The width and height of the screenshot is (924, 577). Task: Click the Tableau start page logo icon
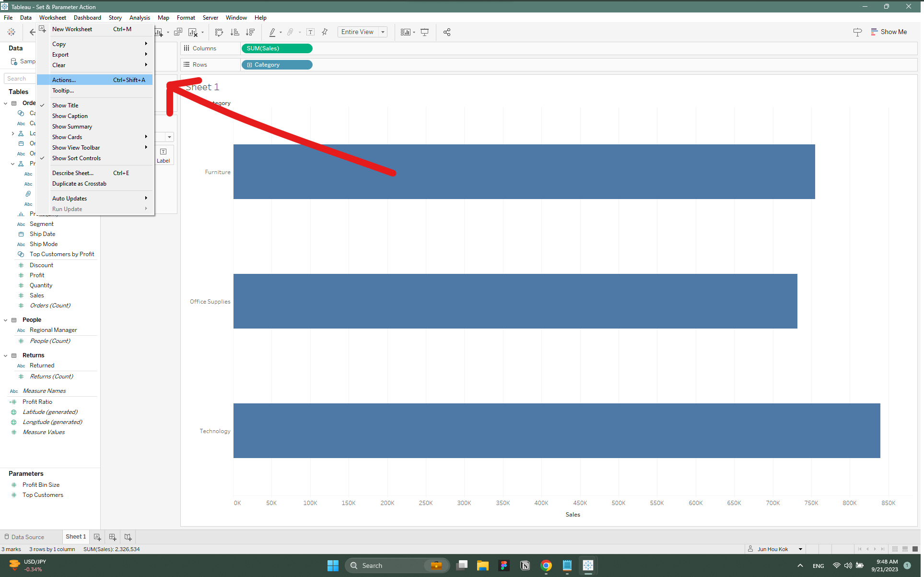(x=12, y=32)
